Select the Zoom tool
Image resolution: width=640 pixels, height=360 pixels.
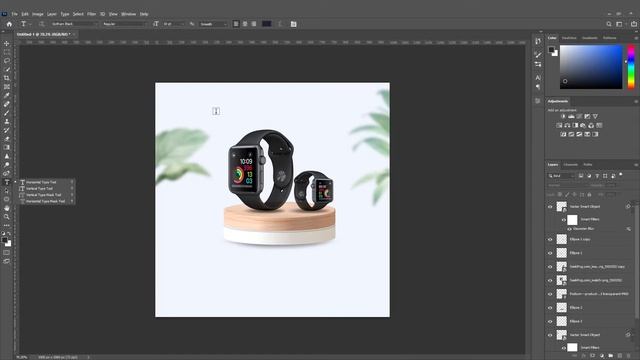pos(7,217)
